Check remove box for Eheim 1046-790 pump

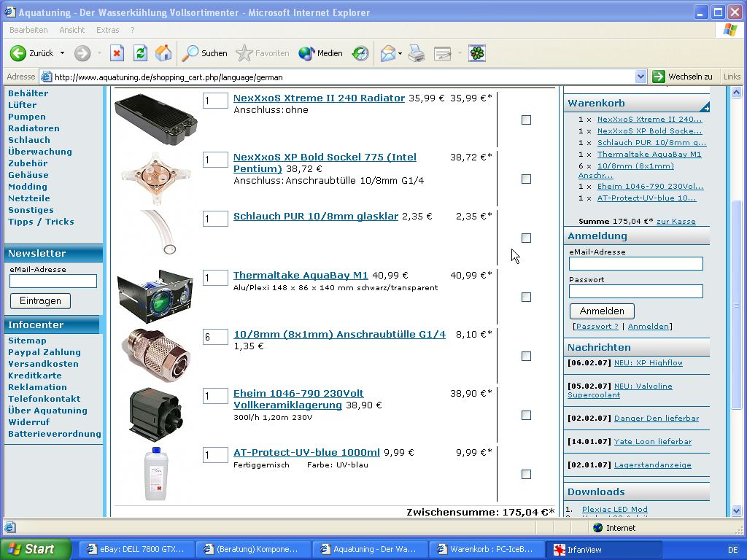coord(526,415)
